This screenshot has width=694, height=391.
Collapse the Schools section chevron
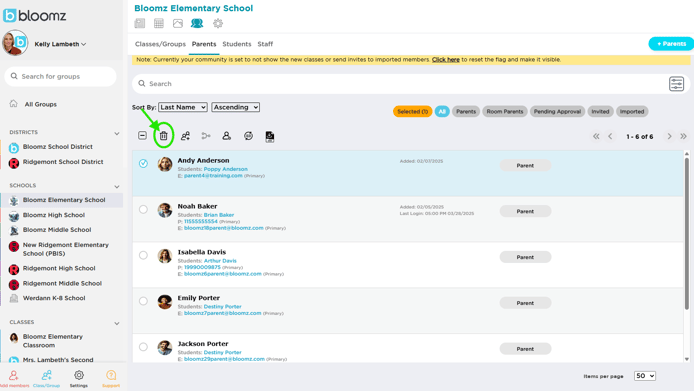117,186
